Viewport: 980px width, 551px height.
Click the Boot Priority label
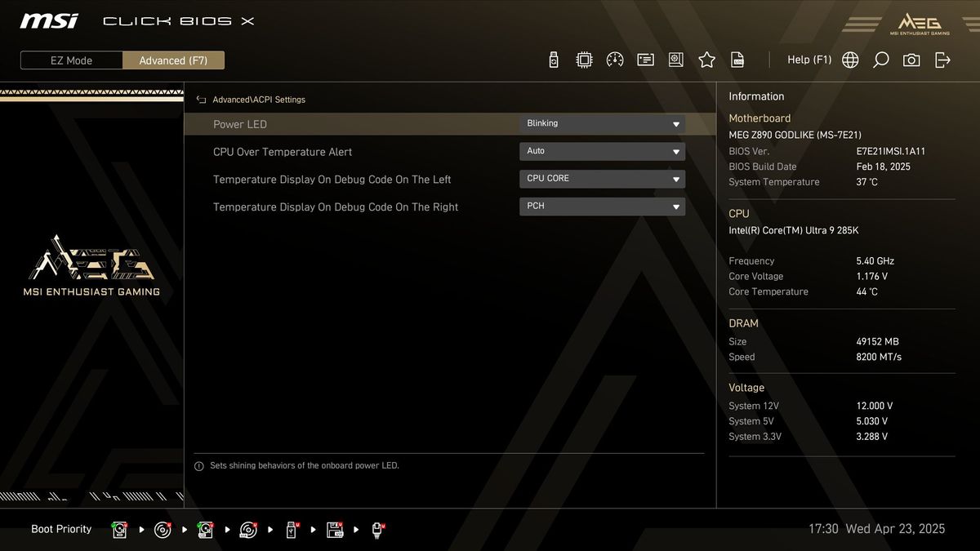pos(61,529)
